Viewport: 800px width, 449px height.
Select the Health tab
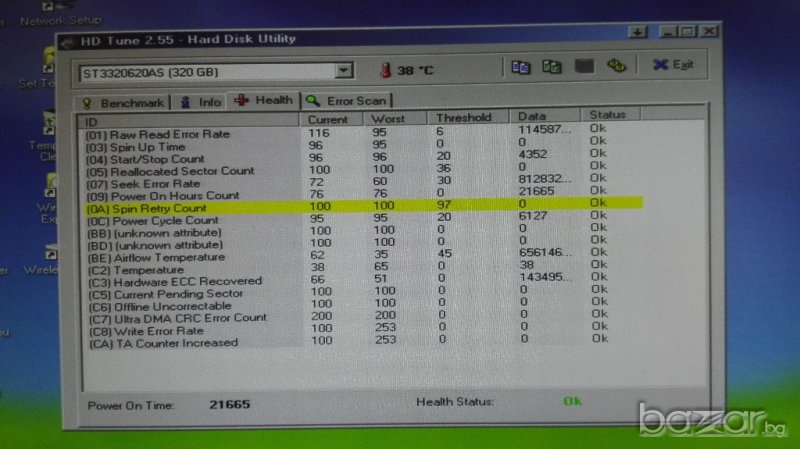coord(265,100)
